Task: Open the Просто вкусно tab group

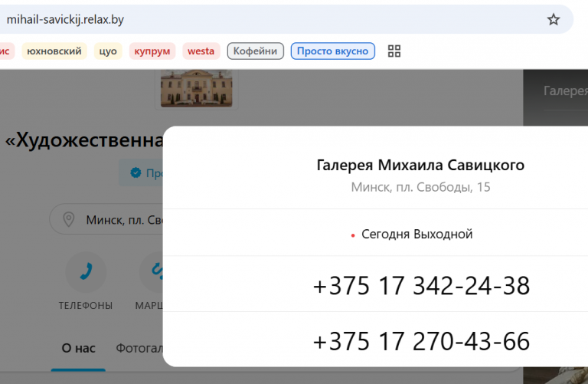Action: 332,51
